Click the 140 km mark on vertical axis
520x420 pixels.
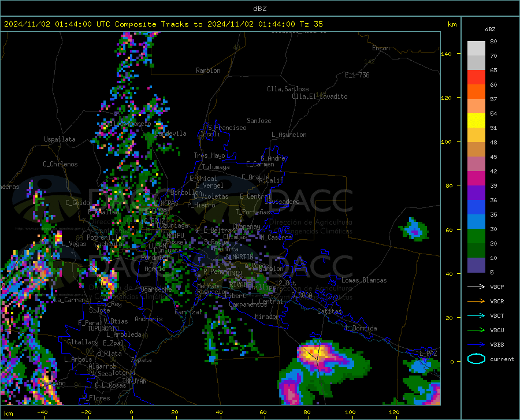click(x=446, y=54)
